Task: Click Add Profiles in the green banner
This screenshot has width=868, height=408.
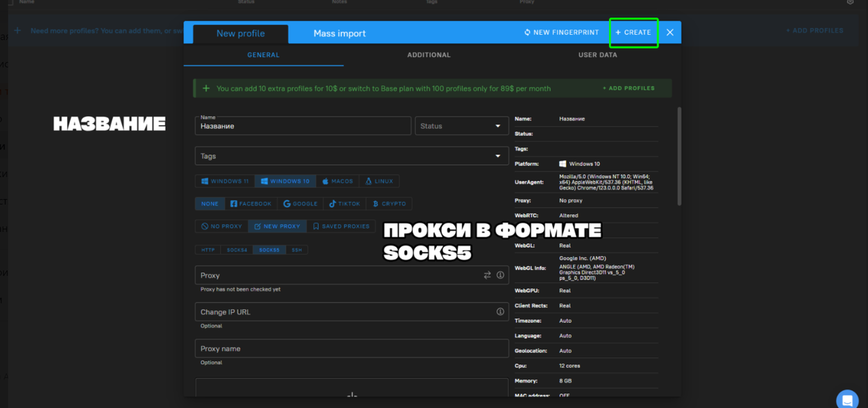Action: (x=629, y=88)
